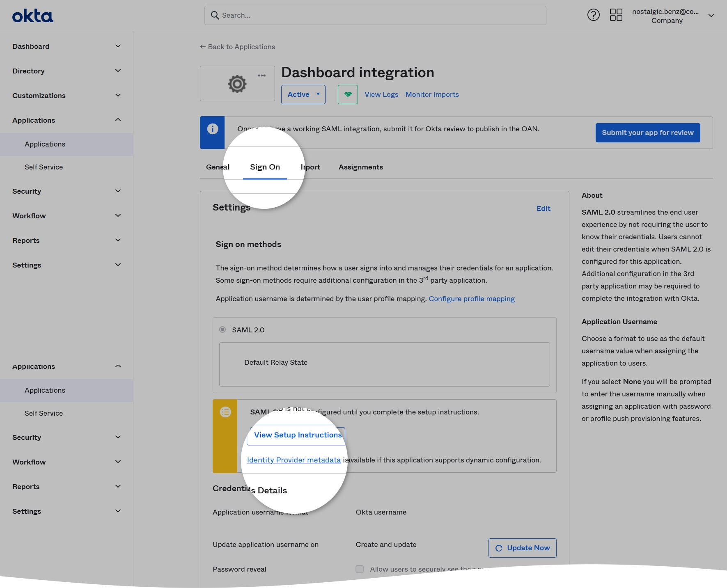
Task: Click the Default Relay State box
Action: coord(384,364)
